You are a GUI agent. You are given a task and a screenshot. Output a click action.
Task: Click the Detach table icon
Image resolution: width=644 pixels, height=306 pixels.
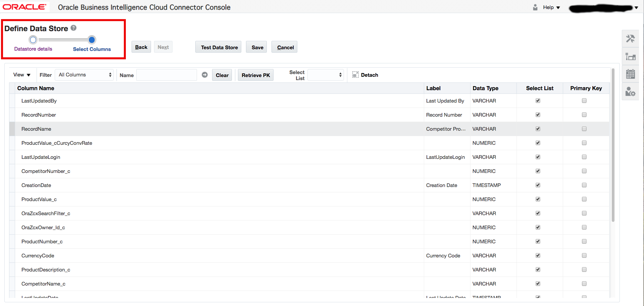(355, 75)
